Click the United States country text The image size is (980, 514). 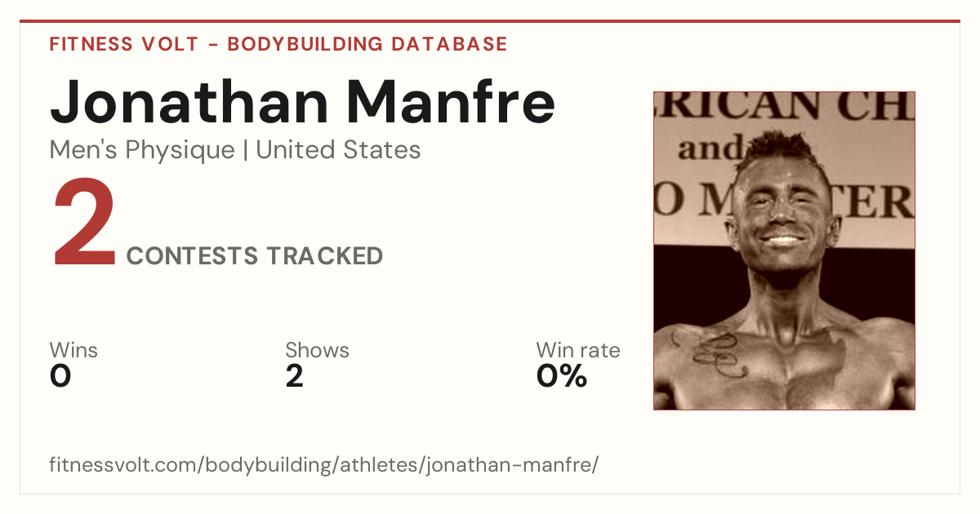click(x=338, y=150)
